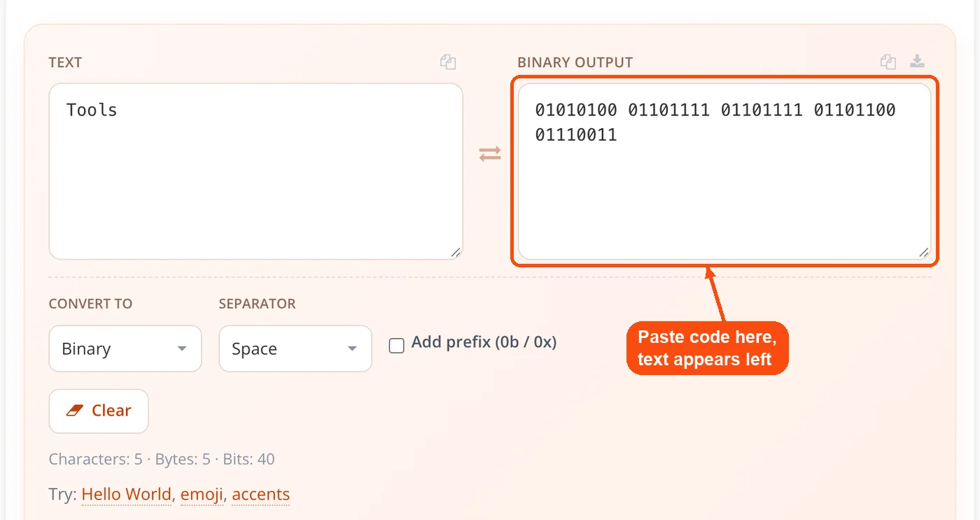The image size is (980, 520).
Task: Click the BINARY OUTPUT heading
Action: (x=575, y=62)
